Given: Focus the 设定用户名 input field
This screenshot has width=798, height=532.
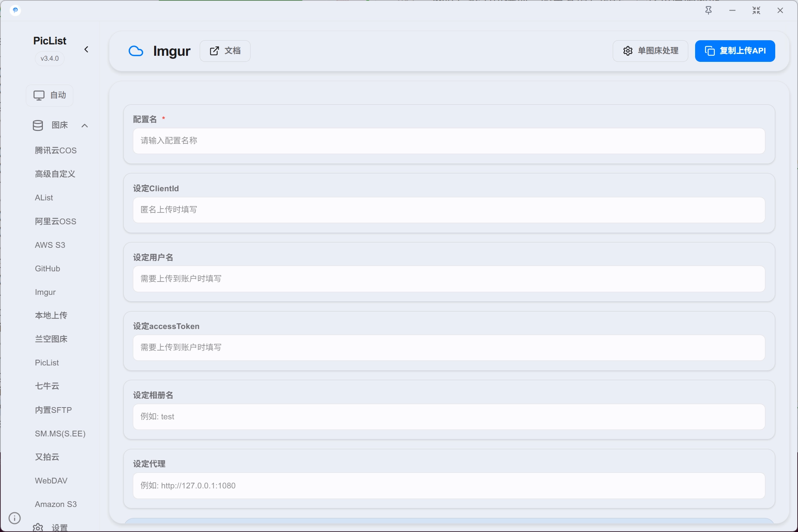Looking at the screenshot, I should [449, 279].
